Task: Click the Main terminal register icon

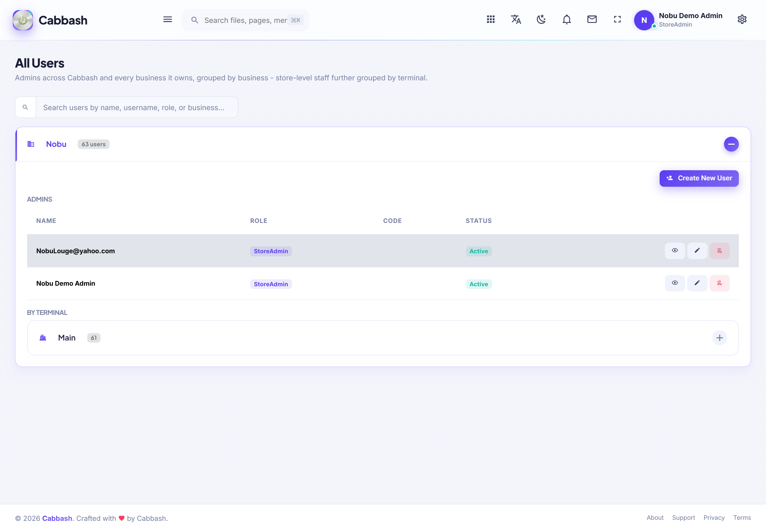Action: click(43, 338)
